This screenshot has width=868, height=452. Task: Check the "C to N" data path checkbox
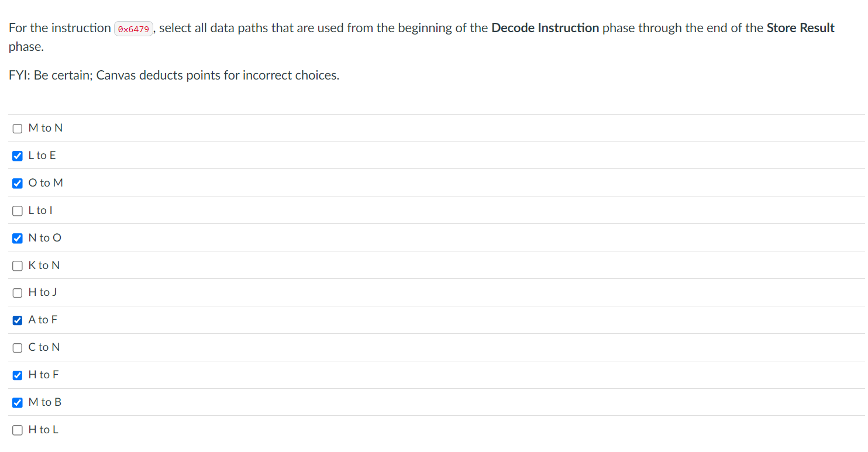17,347
